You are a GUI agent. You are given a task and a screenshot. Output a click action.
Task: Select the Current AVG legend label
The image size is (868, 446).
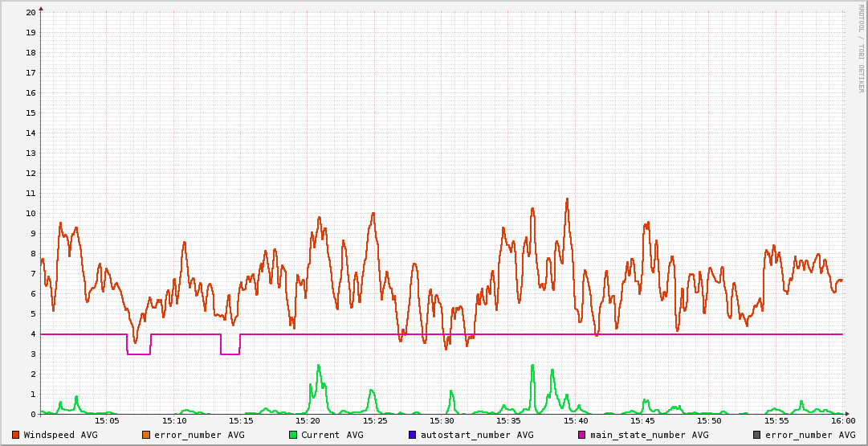point(332,435)
